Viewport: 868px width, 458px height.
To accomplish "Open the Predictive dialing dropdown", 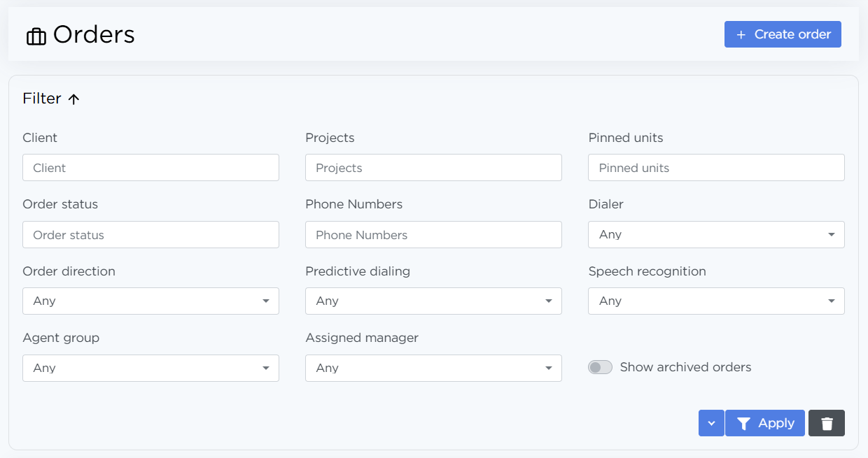I will pos(433,301).
